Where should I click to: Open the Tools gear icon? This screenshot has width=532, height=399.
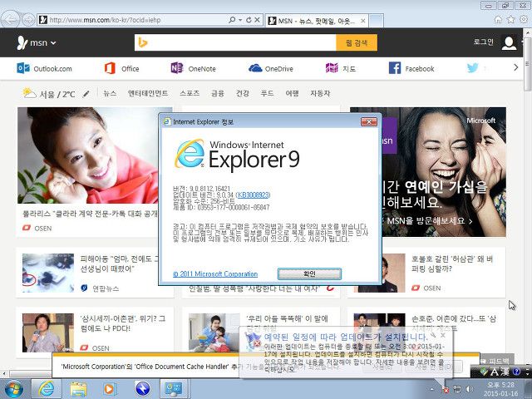(x=524, y=20)
